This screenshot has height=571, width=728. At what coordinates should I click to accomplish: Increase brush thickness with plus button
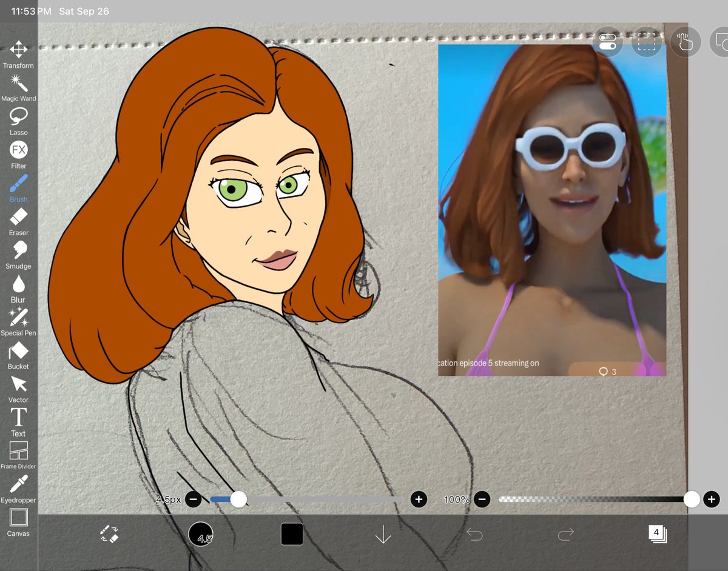pos(419,499)
